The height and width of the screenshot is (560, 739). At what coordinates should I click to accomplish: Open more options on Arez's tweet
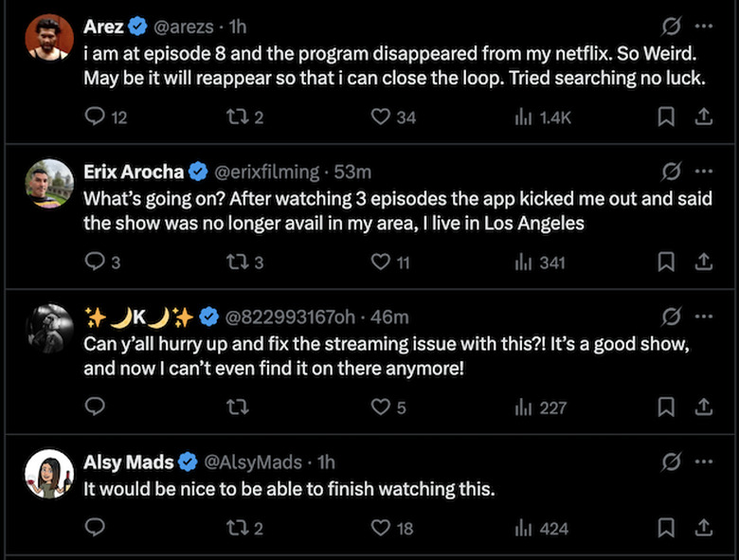coord(703,26)
